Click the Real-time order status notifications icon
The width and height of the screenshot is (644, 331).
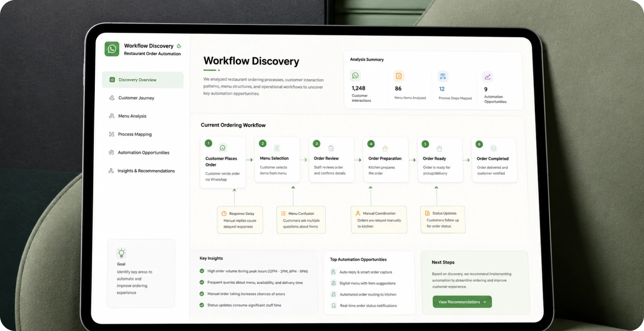[334, 306]
